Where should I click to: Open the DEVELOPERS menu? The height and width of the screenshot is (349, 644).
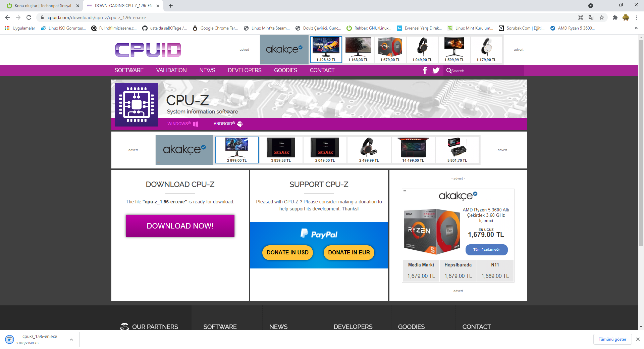245,70
